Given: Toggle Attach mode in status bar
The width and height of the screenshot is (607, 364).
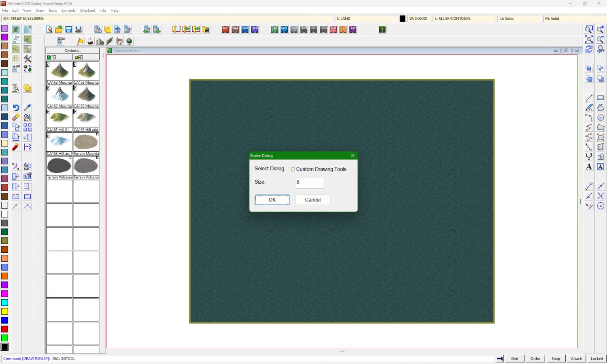Looking at the screenshot, I should pos(576,358).
